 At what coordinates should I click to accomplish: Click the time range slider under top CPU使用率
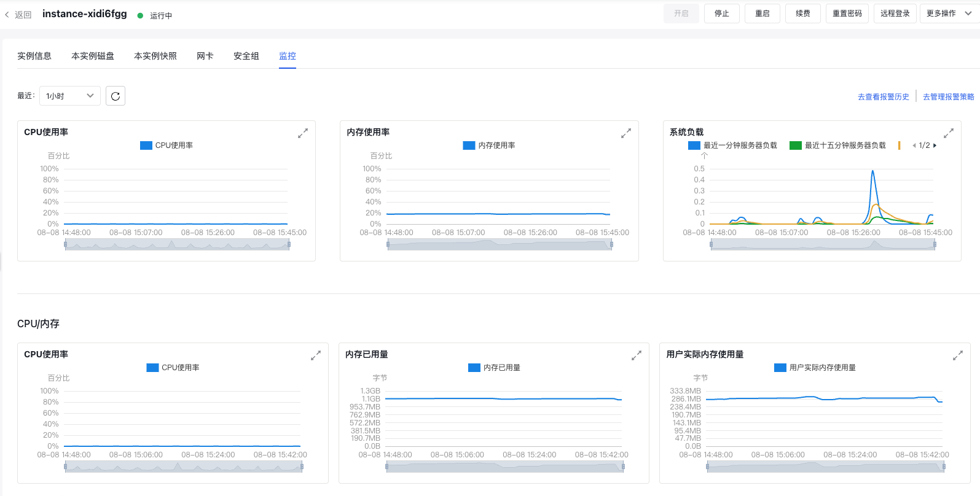(x=177, y=244)
